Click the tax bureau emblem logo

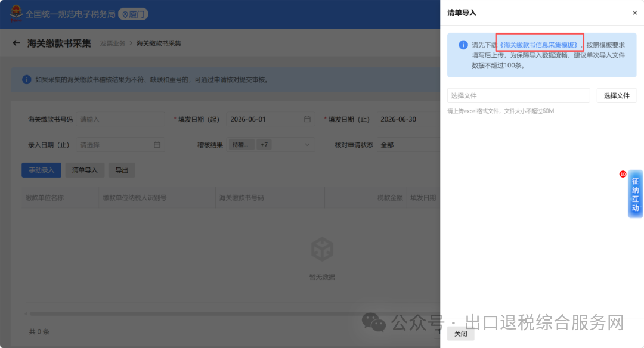pyautogui.click(x=16, y=14)
